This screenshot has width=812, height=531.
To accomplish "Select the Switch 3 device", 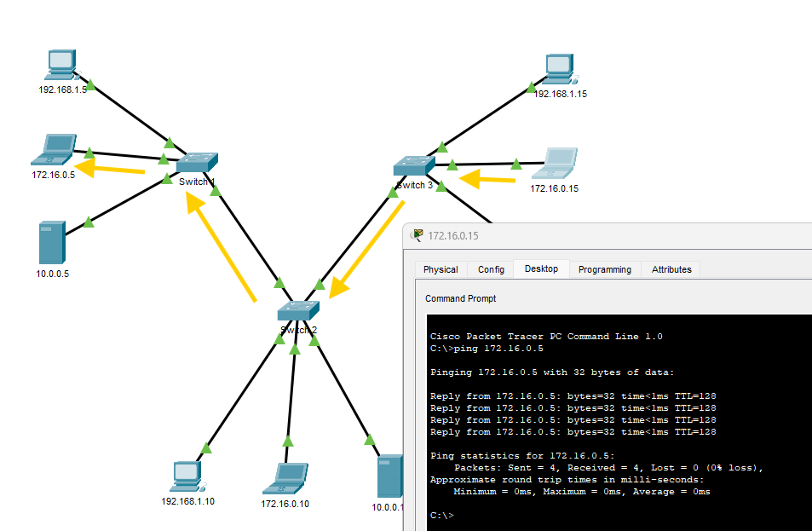I will pyautogui.click(x=414, y=165).
